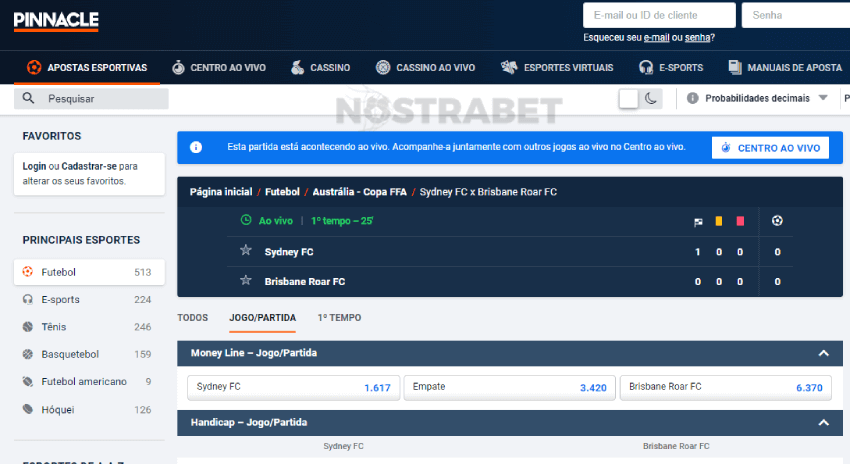The image size is (850, 464).
Task: Click the soccer ball icon beside Apostas Esportivas
Action: click(x=34, y=67)
